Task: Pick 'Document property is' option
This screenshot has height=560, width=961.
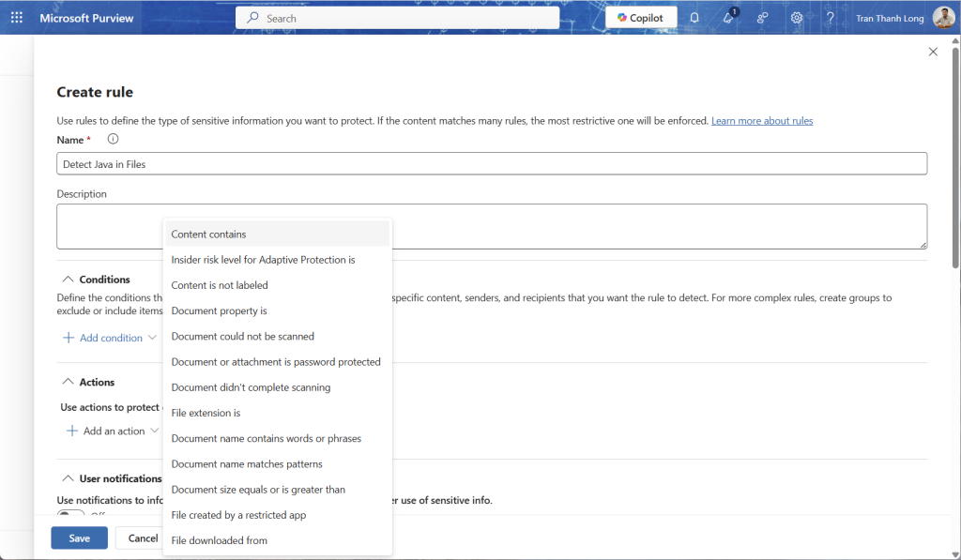Action: point(219,310)
